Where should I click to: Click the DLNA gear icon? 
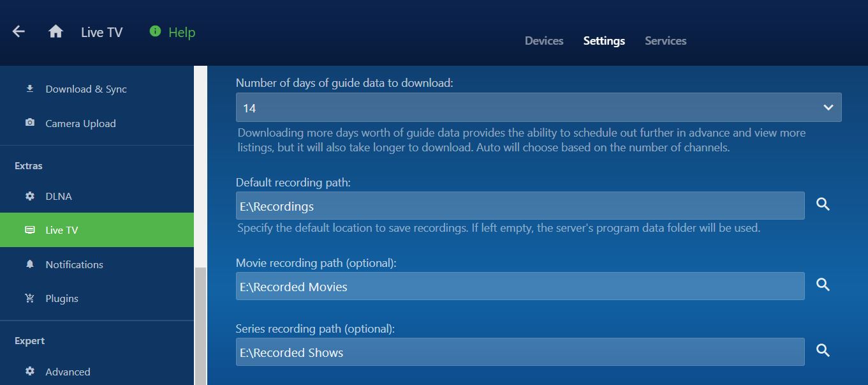[x=30, y=196]
